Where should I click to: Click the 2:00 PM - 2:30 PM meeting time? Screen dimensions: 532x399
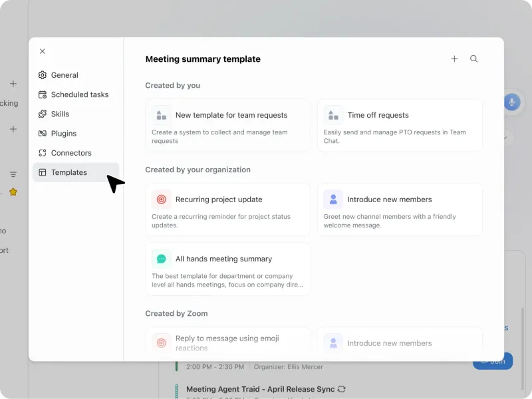click(215, 367)
